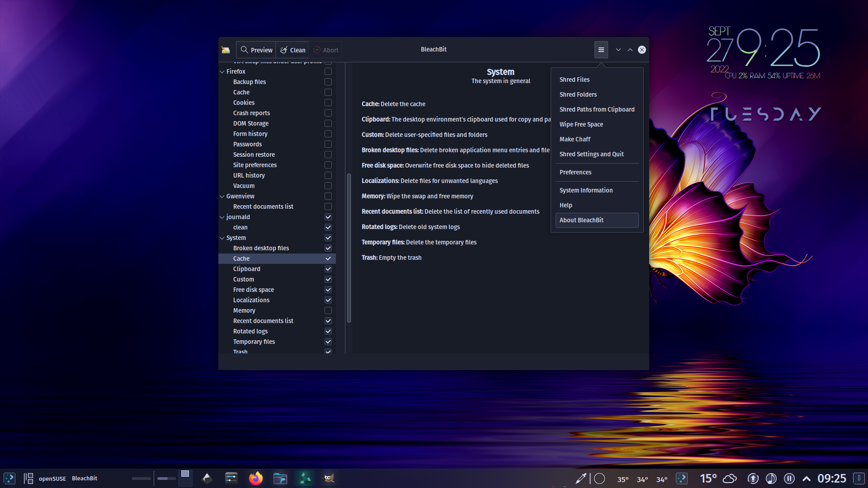Toggle the Firefox group checkbox
The image size is (868, 488).
pos(328,71)
